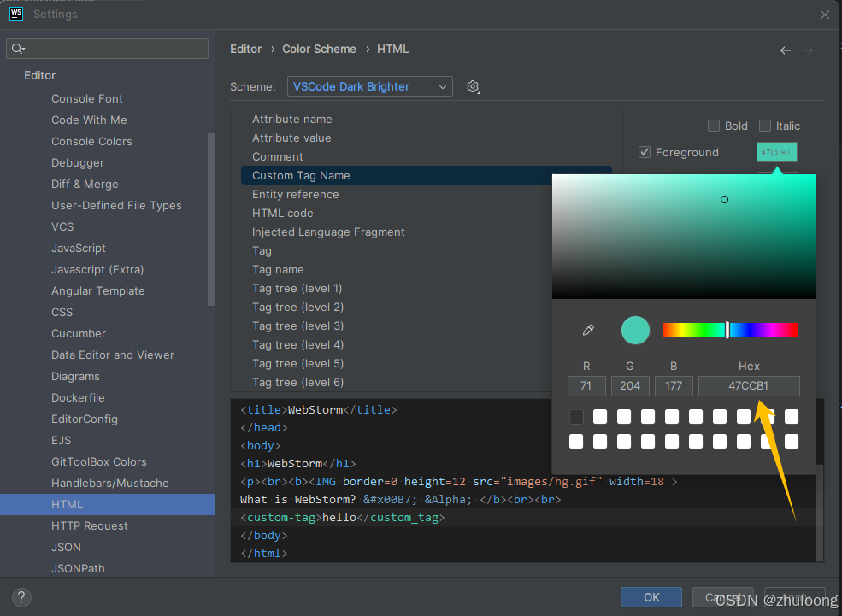Screen dimensions: 842x616
Task: Open Handlebars/Mustache settings
Action: pyautogui.click(x=110, y=483)
